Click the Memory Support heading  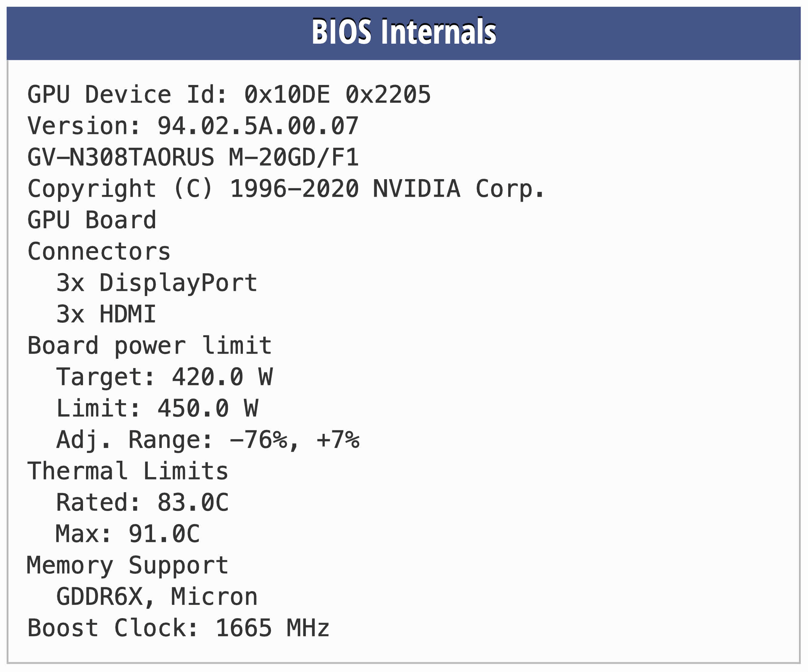pos(128,565)
